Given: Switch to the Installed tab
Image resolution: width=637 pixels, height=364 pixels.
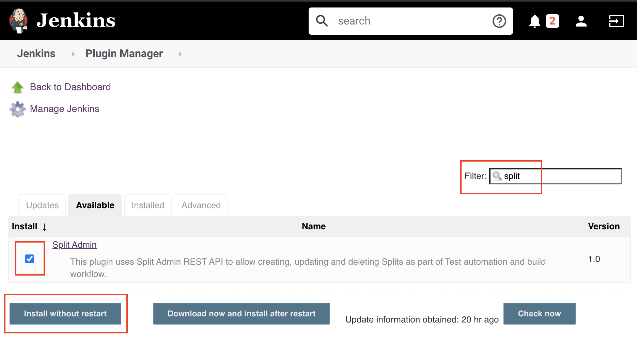Looking at the screenshot, I should pyautogui.click(x=148, y=205).
